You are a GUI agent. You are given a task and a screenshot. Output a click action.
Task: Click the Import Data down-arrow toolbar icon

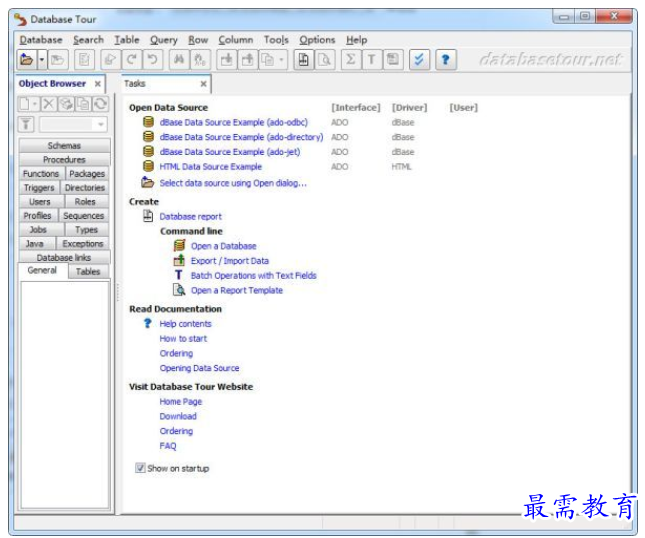coord(227,60)
